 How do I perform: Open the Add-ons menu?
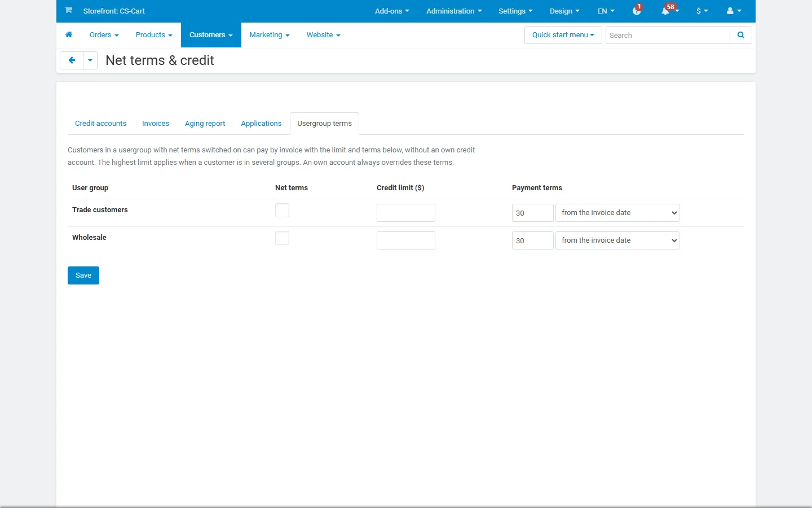pos(392,11)
